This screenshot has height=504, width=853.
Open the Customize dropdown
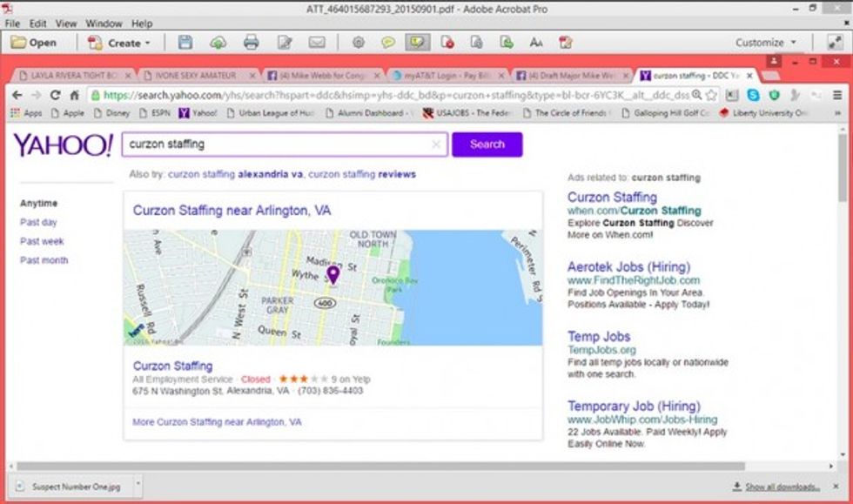766,42
